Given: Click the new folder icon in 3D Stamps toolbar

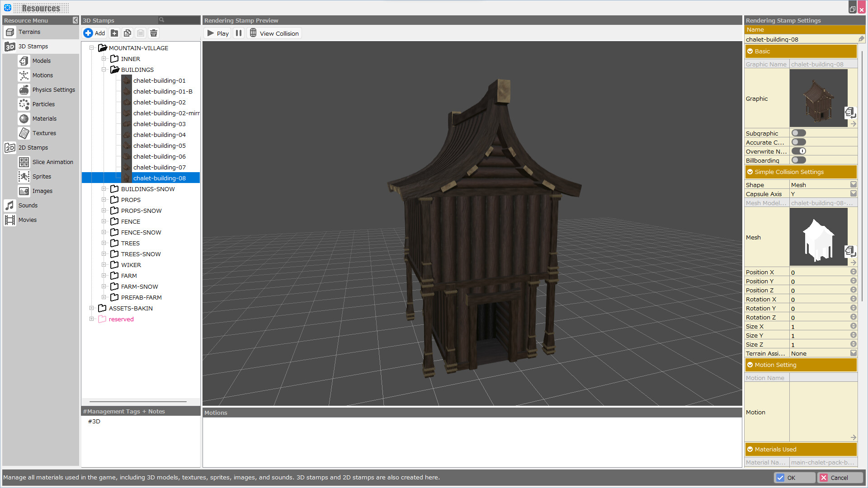Looking at the screenshot, I should coord(114,33).
